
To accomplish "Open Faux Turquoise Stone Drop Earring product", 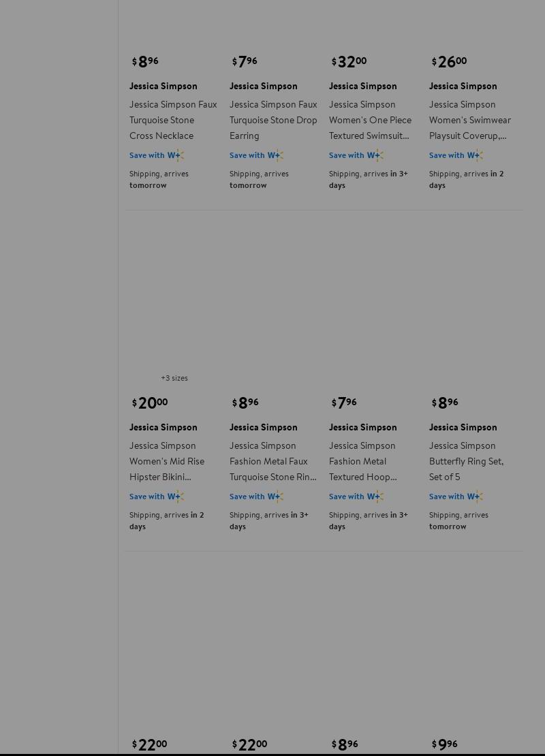I will click(273, 120).
